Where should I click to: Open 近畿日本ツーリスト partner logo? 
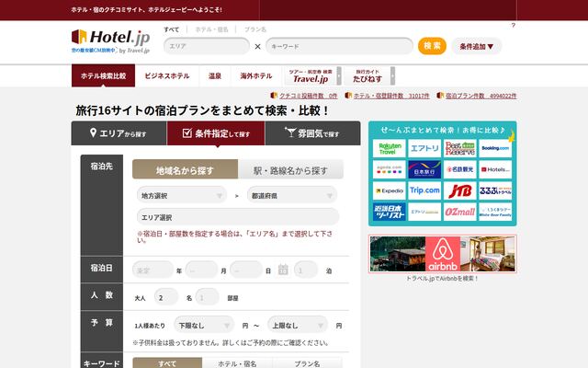pyautogui.click(x=390, y=212)
